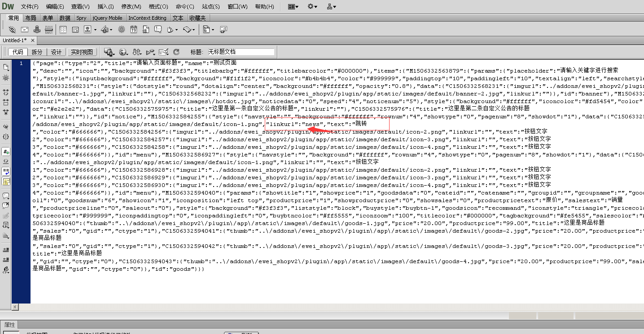The width and height of the screenshot is (644, 334).
Task: Collapse the current code selection
Action: tap(6, 102)
